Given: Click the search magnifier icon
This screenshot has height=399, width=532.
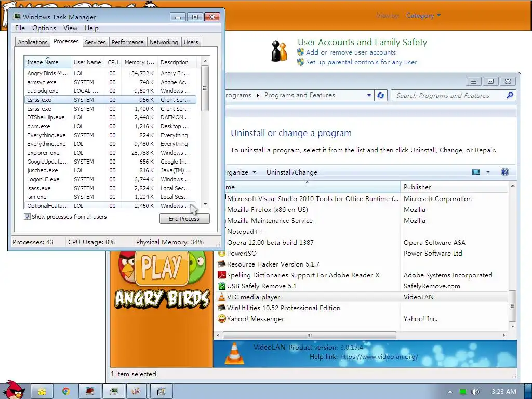Looking at the screenshot, I should (x=510, y=96).
